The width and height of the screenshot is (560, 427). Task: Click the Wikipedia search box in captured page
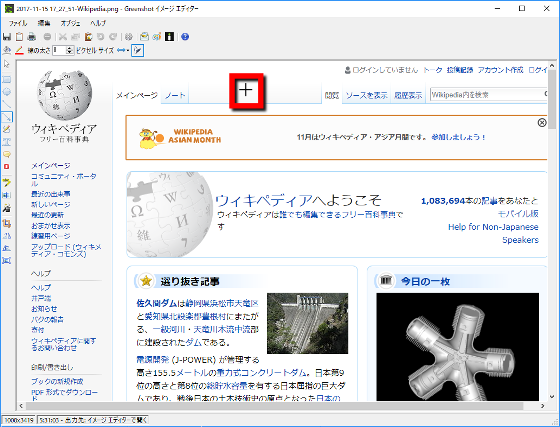tap(489, 95)
